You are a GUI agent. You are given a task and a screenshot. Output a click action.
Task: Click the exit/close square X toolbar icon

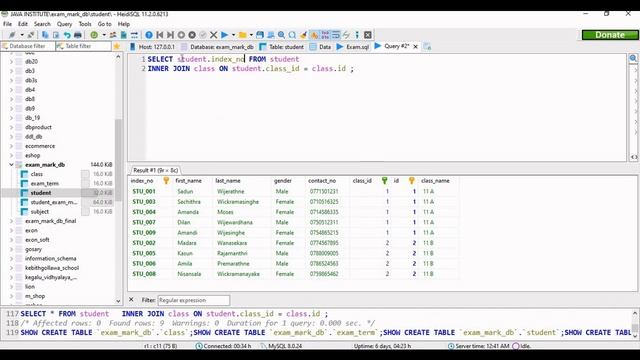point(368,35)
